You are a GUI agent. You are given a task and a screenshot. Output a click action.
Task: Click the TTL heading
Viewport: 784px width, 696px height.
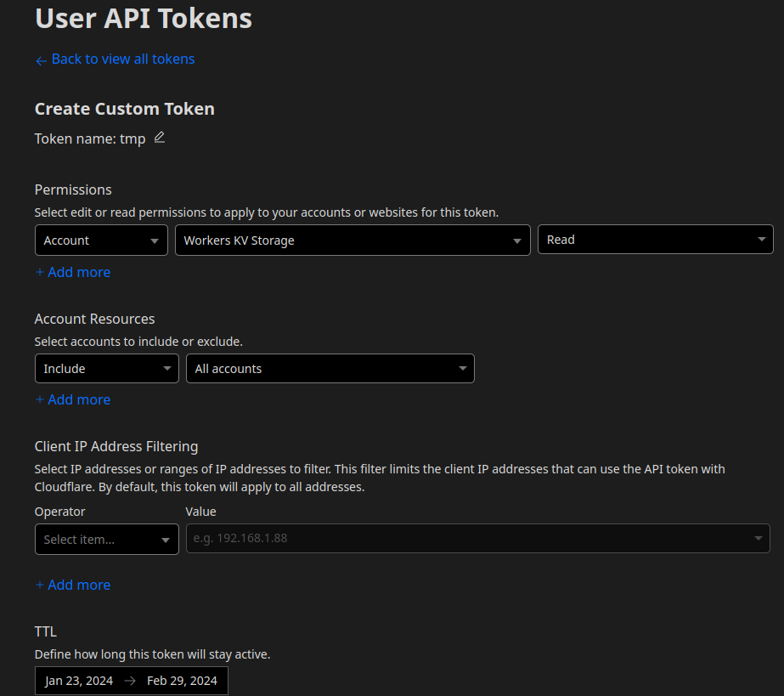(46, 631)
